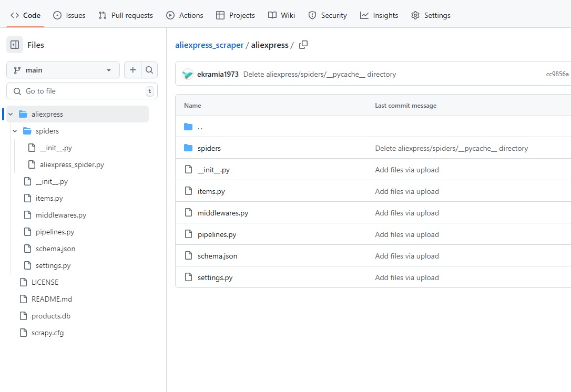This screenshot has width=571, height=392.
Task: Collapse the aliexpress folder in tree
Action: pos(11,114)
